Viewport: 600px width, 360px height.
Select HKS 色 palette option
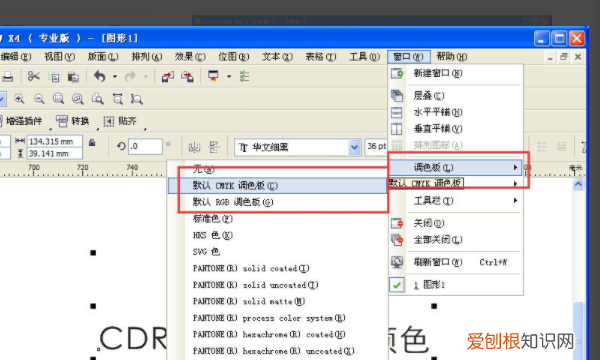pyautogui.click(x=277, y=235)
